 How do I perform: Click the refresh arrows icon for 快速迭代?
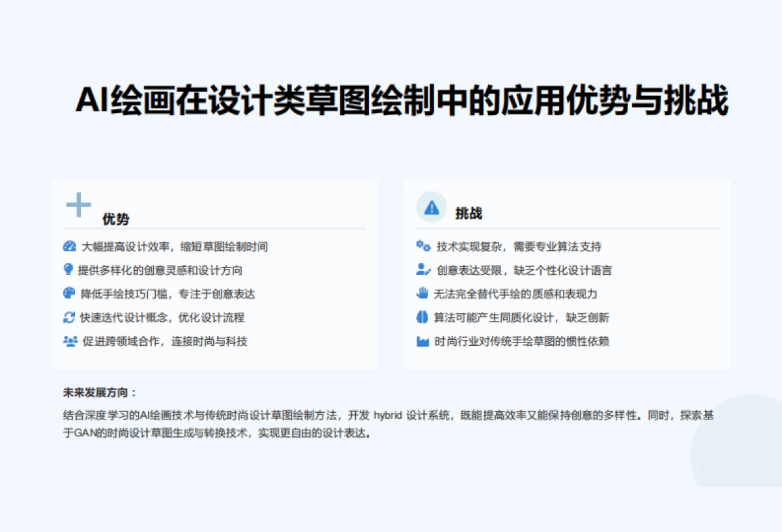click(70, 318)
